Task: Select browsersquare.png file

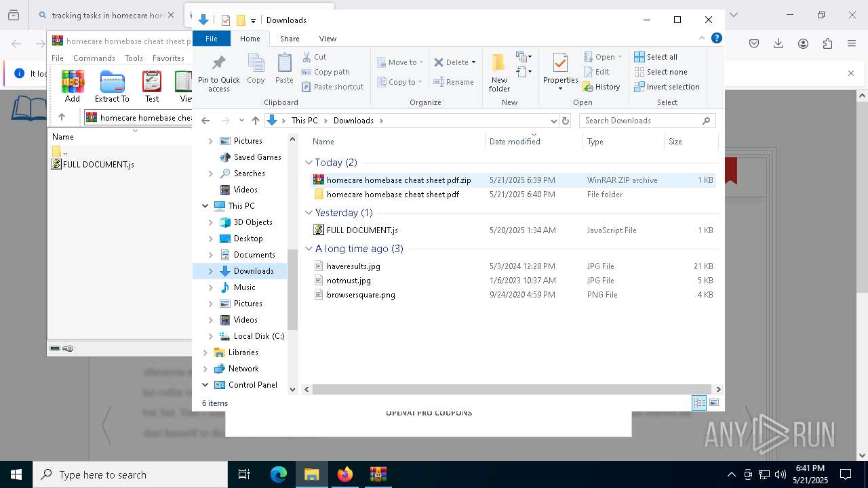Action: click(513, 295)
